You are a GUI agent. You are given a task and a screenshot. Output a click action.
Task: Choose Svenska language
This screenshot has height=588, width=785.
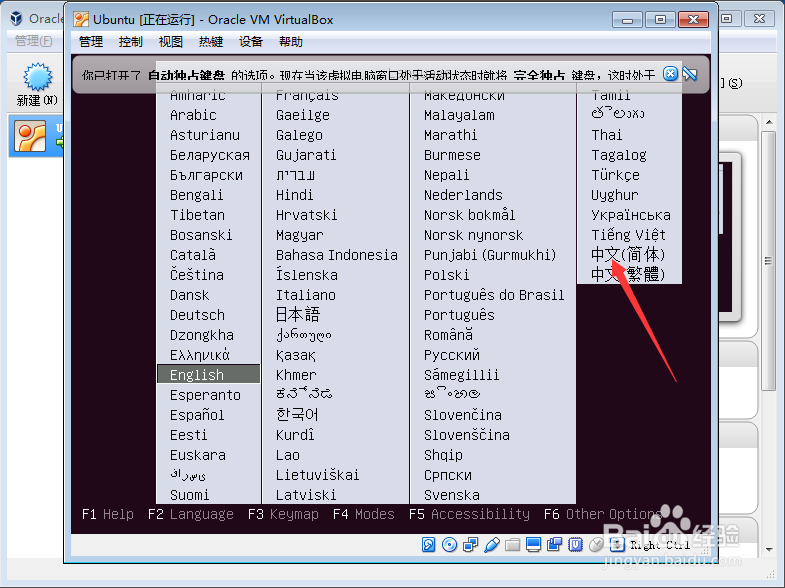[x=452, y=495]
